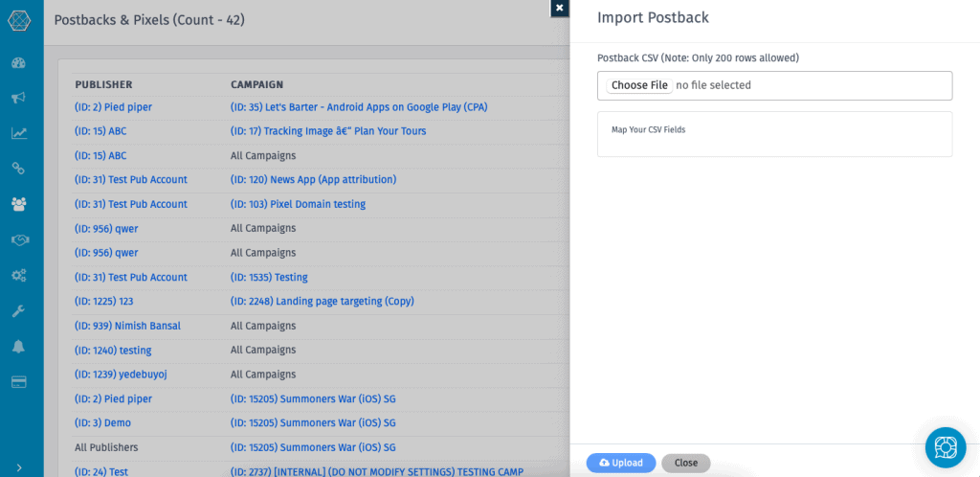
Task: Expand the sidebar with bottom chevron
Action: (19, 467)
